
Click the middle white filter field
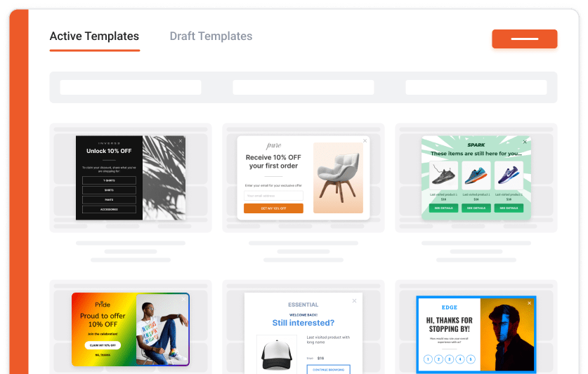pyautogui.click(x=303, y=87)
